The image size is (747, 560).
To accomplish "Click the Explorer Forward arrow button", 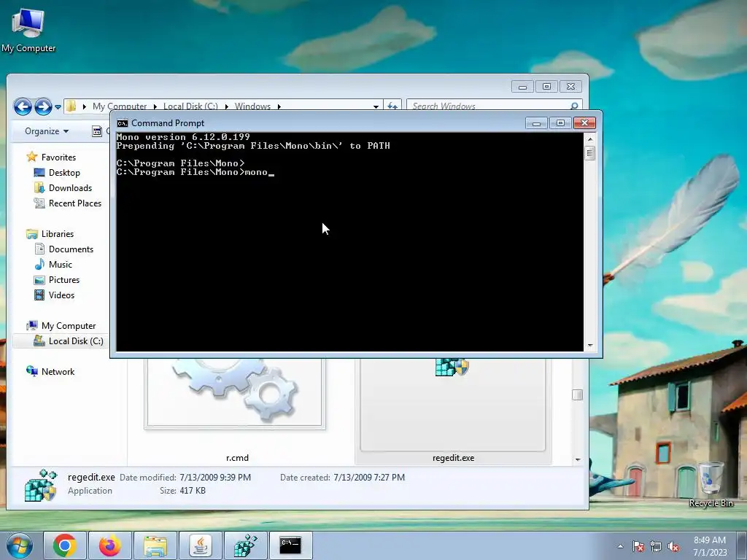I will 43,106.
